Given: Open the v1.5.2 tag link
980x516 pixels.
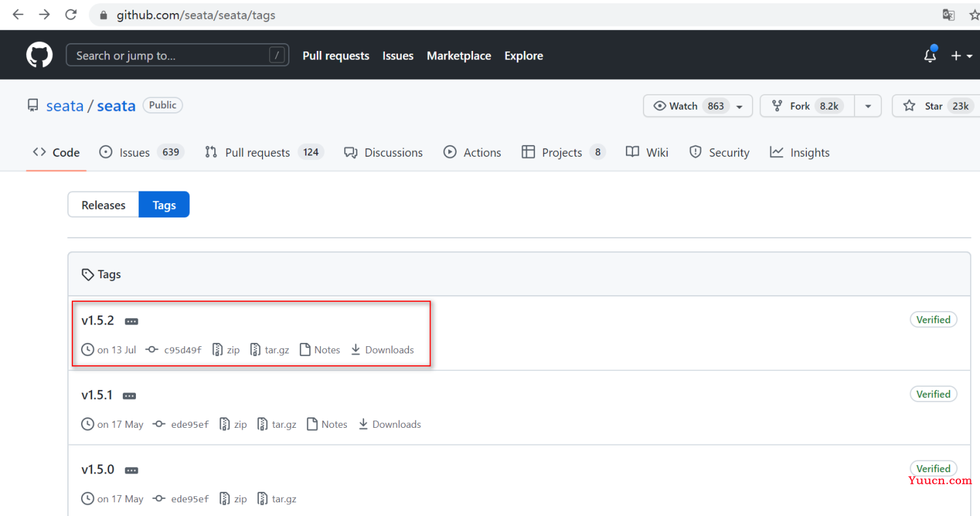Looking at the screenshot, I should click(x=98, y=321).
